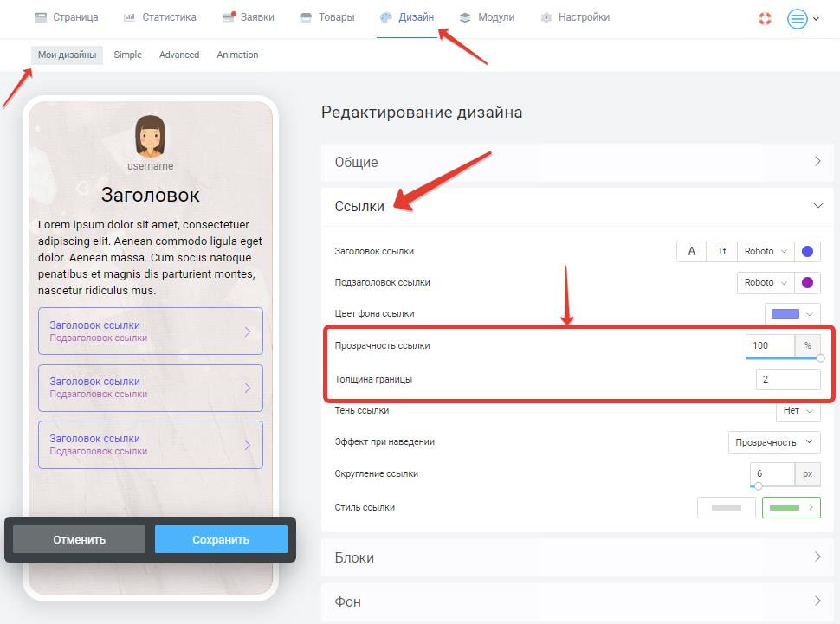Viewport: 840px width, 624px height.
Task: Click the third preview link card
Action: [151, 445]
